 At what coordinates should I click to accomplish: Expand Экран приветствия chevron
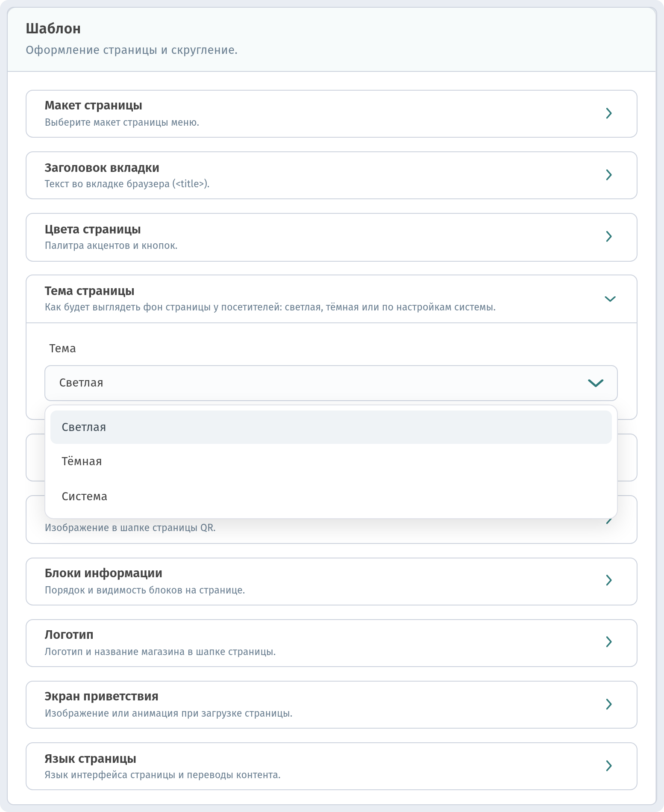click(609, 704)
